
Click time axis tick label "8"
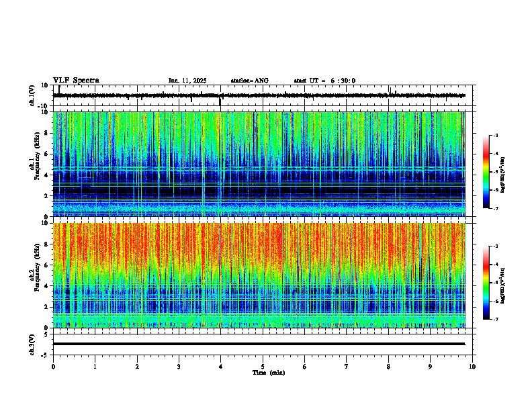click(388, 367)
